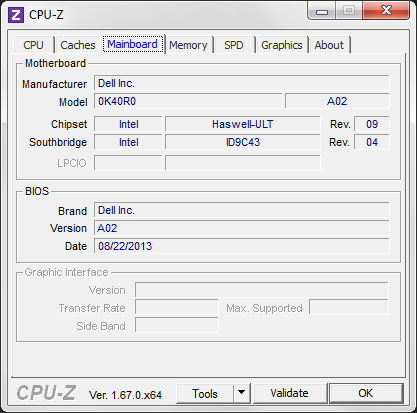The height and width of the screenshot is (413, 417).
Task: Select the Mainboard tab
Action: tap(133, 44)
